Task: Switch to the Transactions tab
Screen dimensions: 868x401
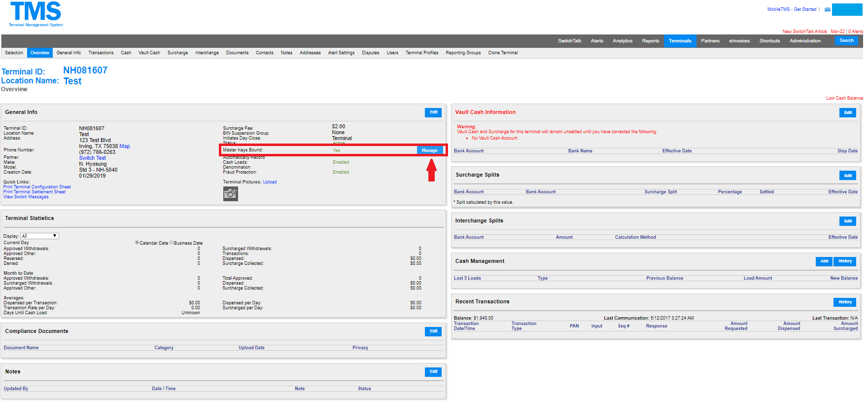Action: click(x=101, y=53)
